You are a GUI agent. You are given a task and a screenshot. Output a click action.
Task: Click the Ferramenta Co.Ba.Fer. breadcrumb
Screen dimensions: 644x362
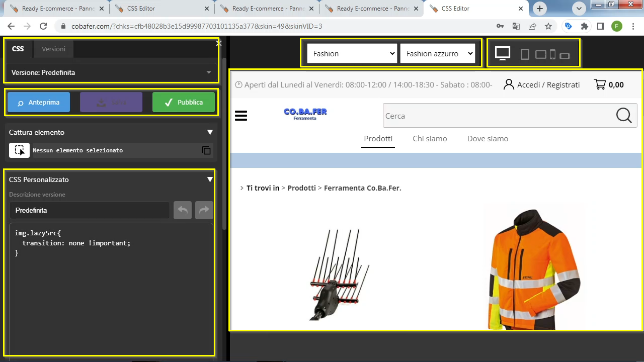[x=362, y=188]
